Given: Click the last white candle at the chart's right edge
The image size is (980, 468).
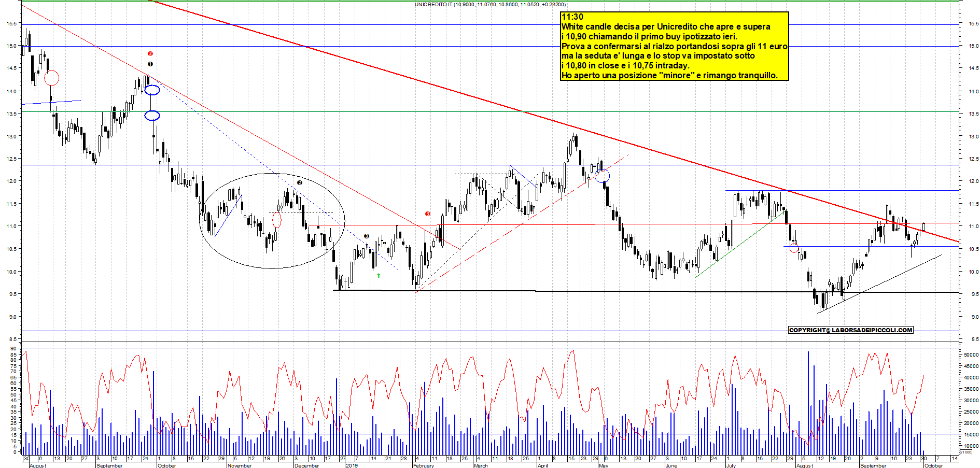Looking at the screenshot, I should pyautogui.click(x=923, y=227).
